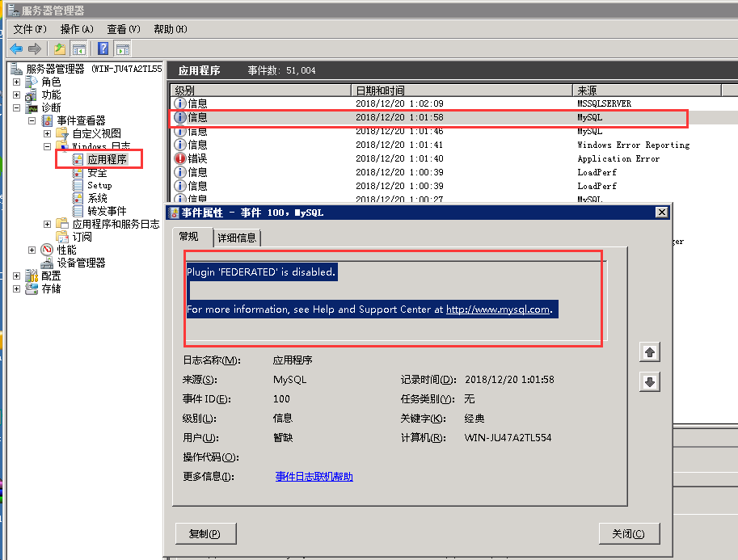Toggle the action pane toolbar icon

[123, 48]
